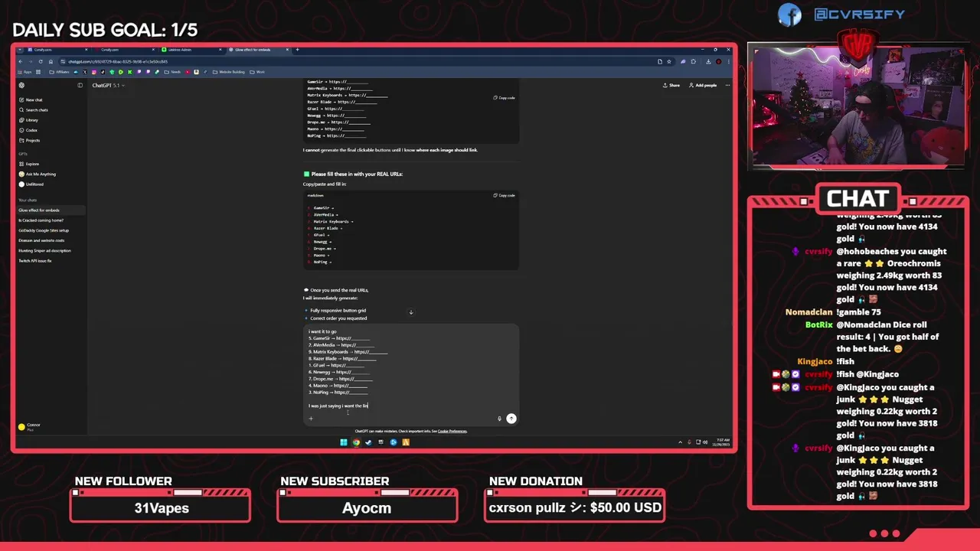Share this conversation

coord(671,85)
